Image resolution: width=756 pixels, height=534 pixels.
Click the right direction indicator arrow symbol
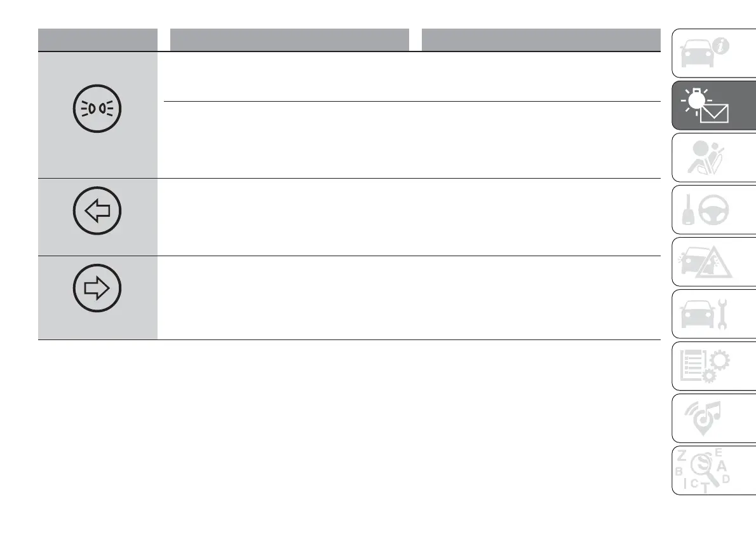pyautogui.click(x=98, y=289)
